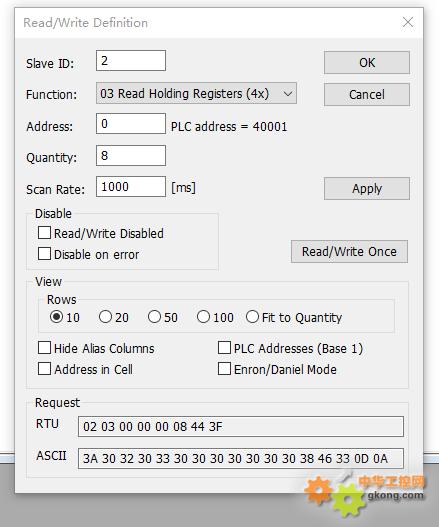Confirm with the OK button
Screen dimensions: 439x527
point(367,62)
